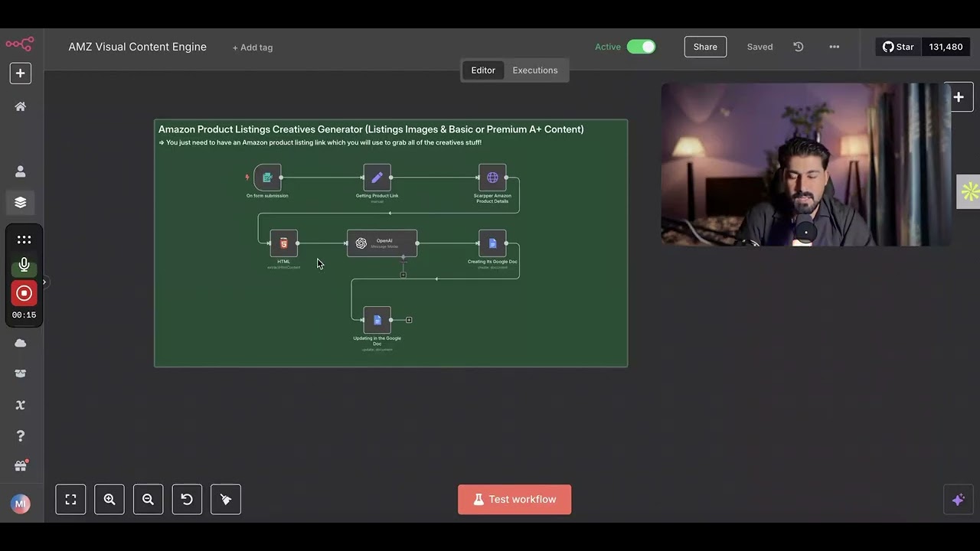
Task: Click the webcam video overlay
Action: 805,165
